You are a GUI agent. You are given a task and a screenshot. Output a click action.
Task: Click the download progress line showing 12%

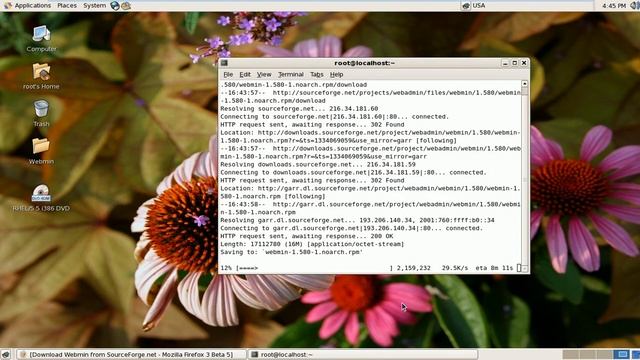tap(367, 268)
